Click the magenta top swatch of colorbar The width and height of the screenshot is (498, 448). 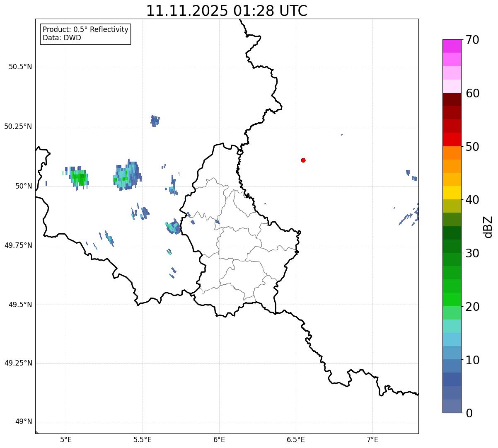pyautogui.click(x=452, y=46)
